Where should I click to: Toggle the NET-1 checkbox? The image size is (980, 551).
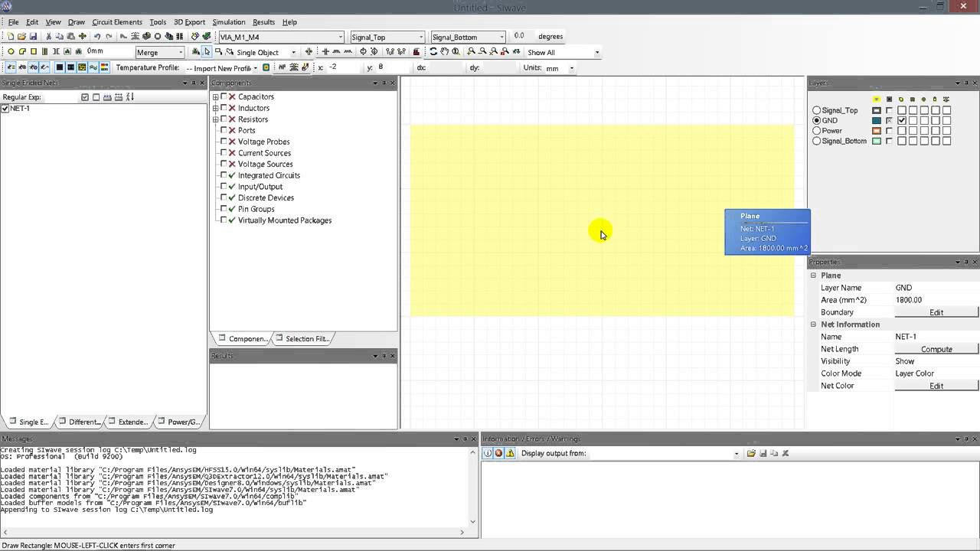click(x=5, y=109)
